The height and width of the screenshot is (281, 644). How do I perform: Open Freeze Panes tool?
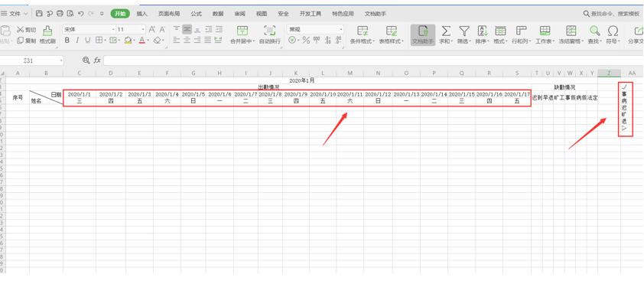pyautogui.click(x=571, y=31)
